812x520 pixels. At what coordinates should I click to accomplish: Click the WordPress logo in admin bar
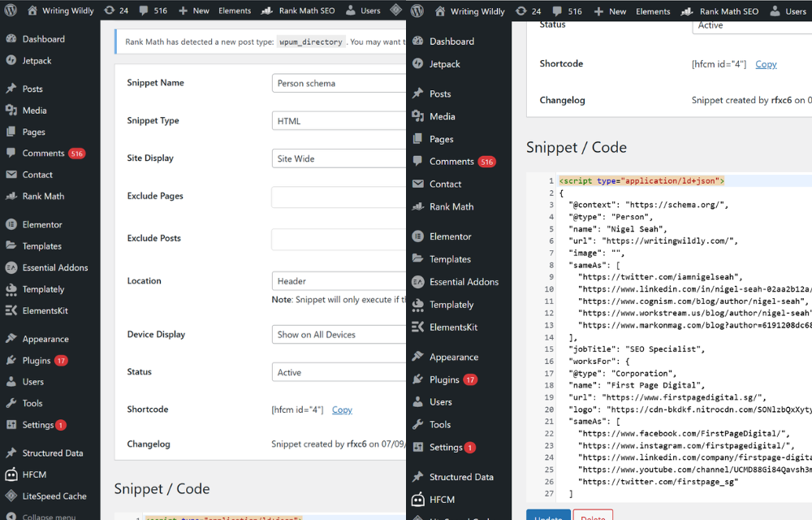11,11
